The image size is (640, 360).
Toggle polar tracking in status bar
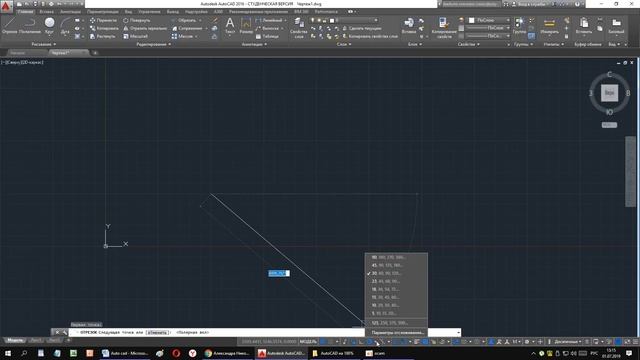[x=370, y=342]
